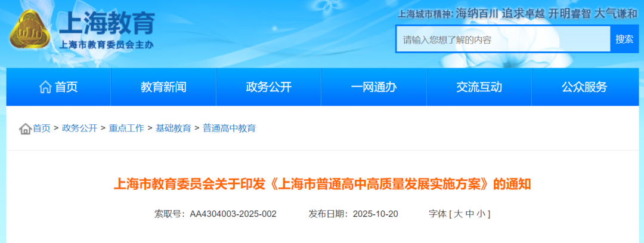Navigate to 公众服务 section
This screenshot has height=243, width=644.
click(584, 87)
